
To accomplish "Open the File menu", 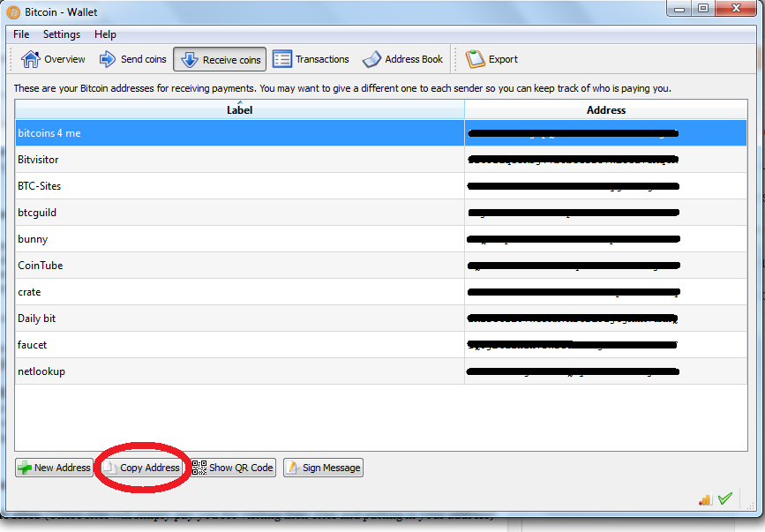I will 21,34.
